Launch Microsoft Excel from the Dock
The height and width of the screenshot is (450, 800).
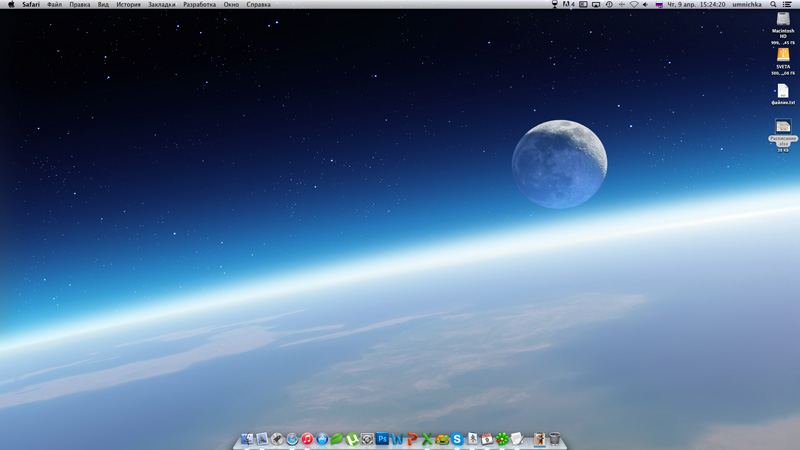[x=427, y=439]
